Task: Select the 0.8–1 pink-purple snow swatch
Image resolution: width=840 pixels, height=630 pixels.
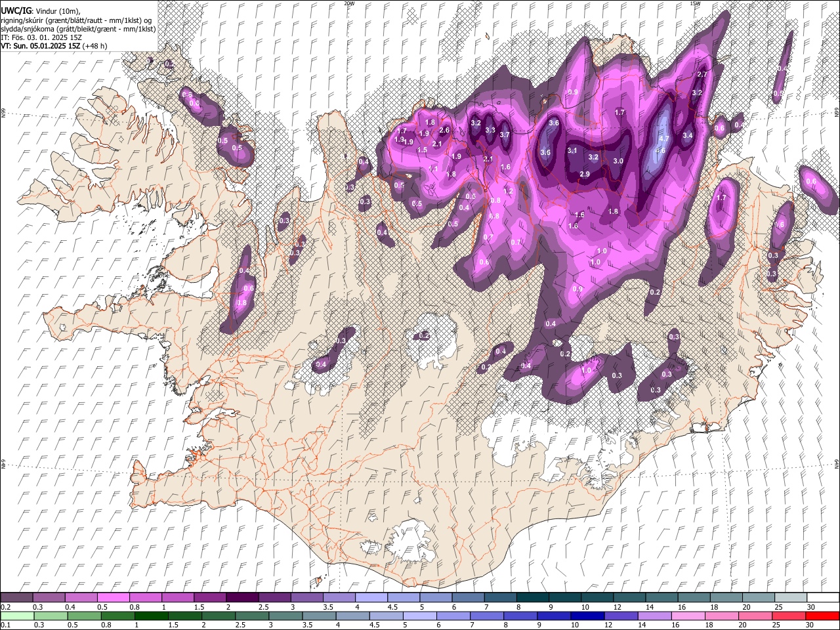Action: click(145, 597)
